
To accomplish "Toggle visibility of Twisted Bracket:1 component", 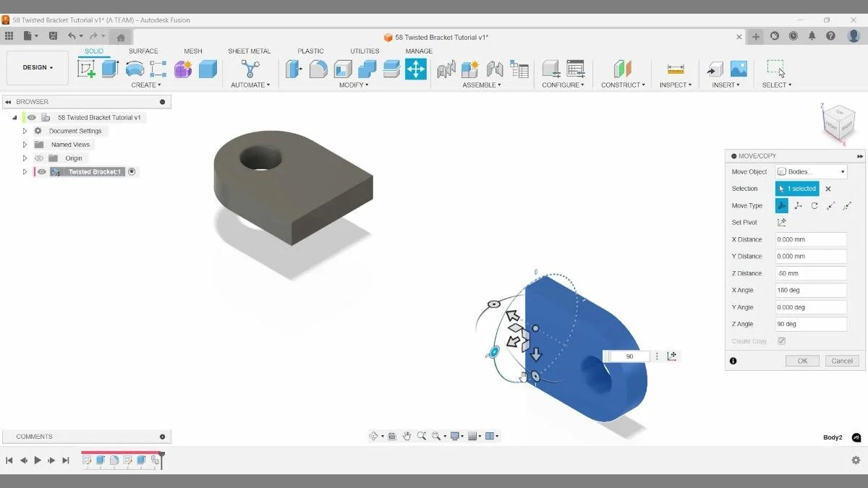I will click(42, 172).
